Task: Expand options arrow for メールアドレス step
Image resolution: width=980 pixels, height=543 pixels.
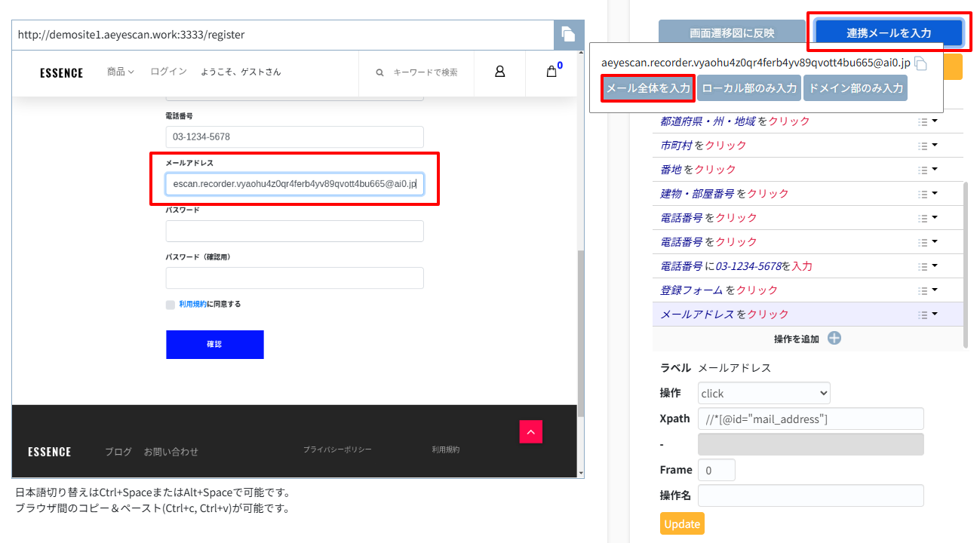Action: (x=935, y=314)
